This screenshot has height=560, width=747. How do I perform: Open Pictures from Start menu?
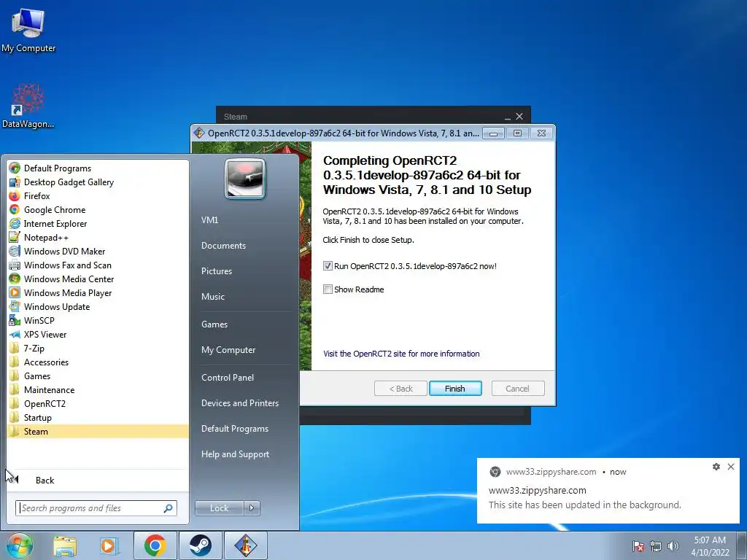coord(216,271)
